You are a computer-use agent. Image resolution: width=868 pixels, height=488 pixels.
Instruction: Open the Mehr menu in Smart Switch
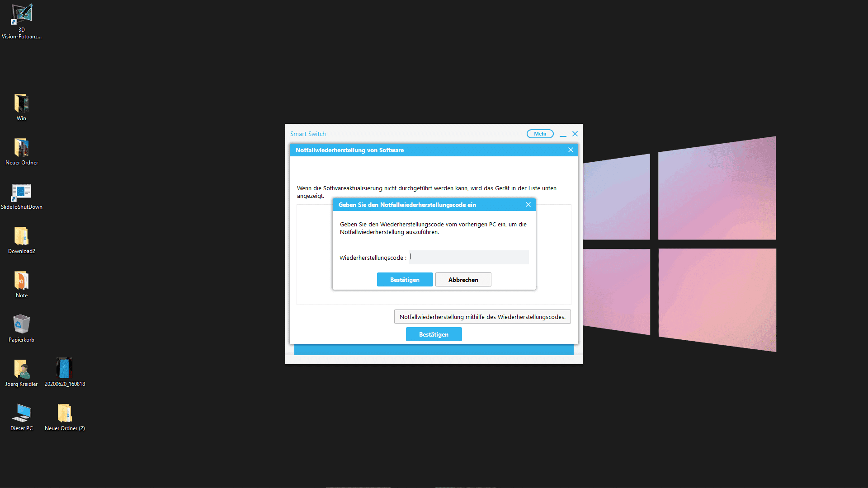click(540, 134)
